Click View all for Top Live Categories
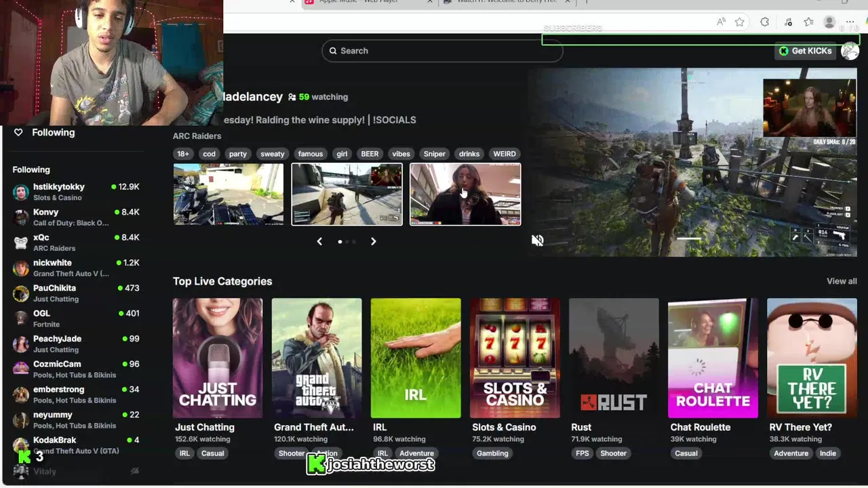The width and height of the screenshot is (868, 488). pyautogui.click(x=842, y=281)
